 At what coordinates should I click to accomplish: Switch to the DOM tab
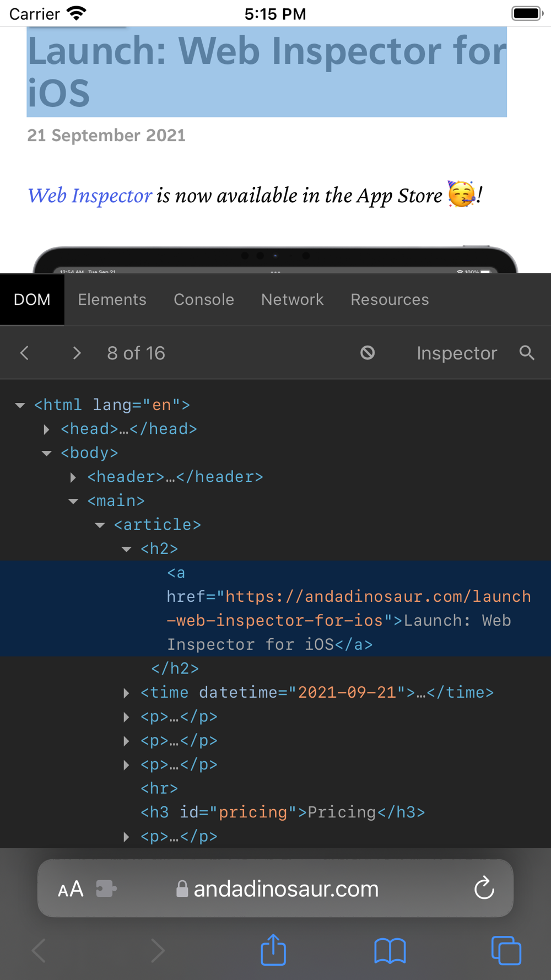(x=32, y=299)
